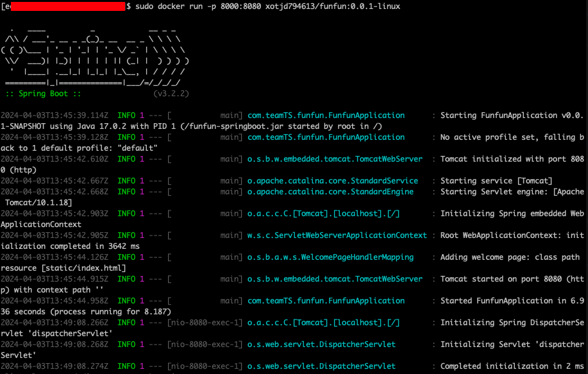Click timestamp '2024-04-03T13:45:42.905Z'

(55, 235)
